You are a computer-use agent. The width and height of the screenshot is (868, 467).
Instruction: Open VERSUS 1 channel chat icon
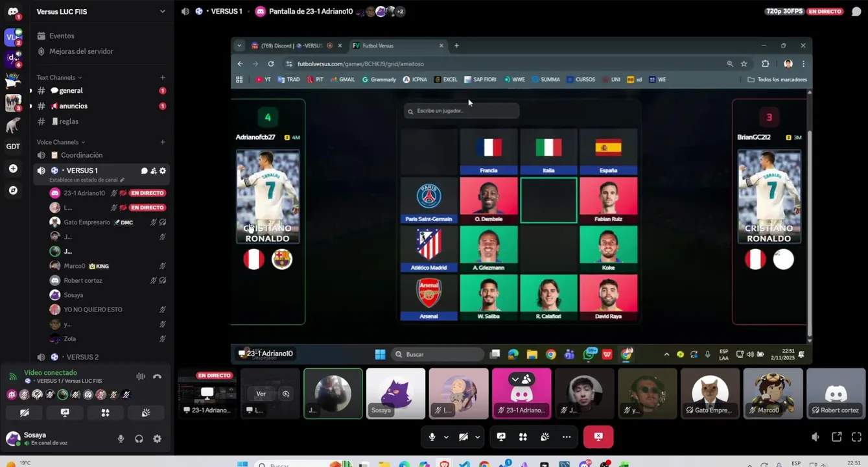(144, 171)
